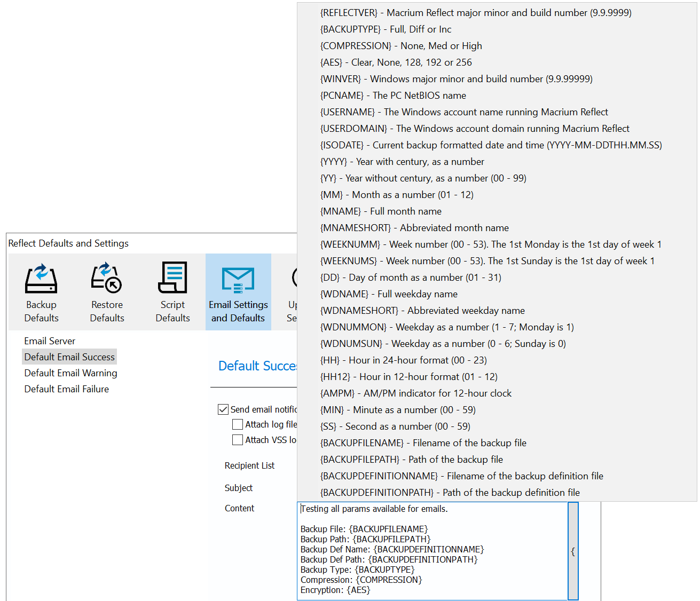This screenshot has width=700, height=601.
Task: Select the {AES} parameter entry
Action: click(x=497, y=62)
